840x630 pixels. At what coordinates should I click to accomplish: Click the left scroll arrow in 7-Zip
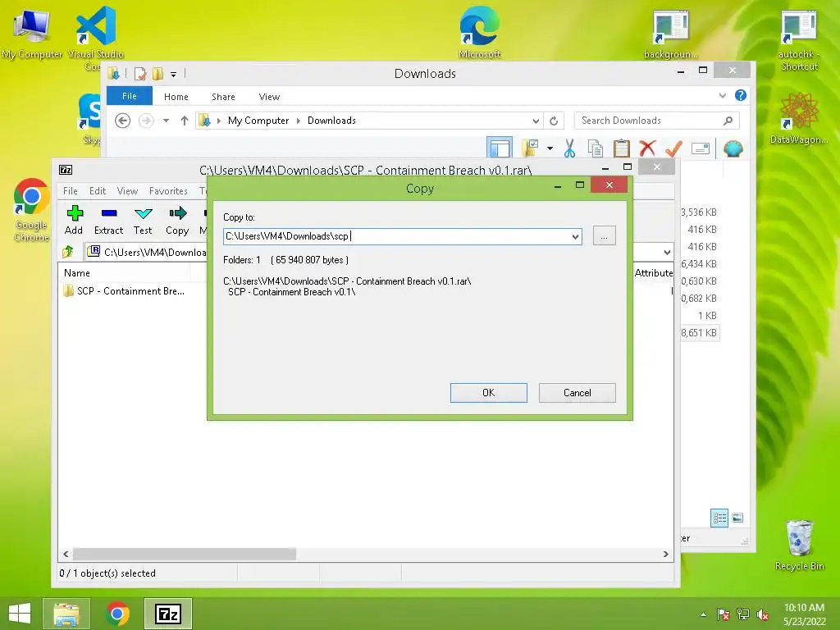click(x=66, y=554)
